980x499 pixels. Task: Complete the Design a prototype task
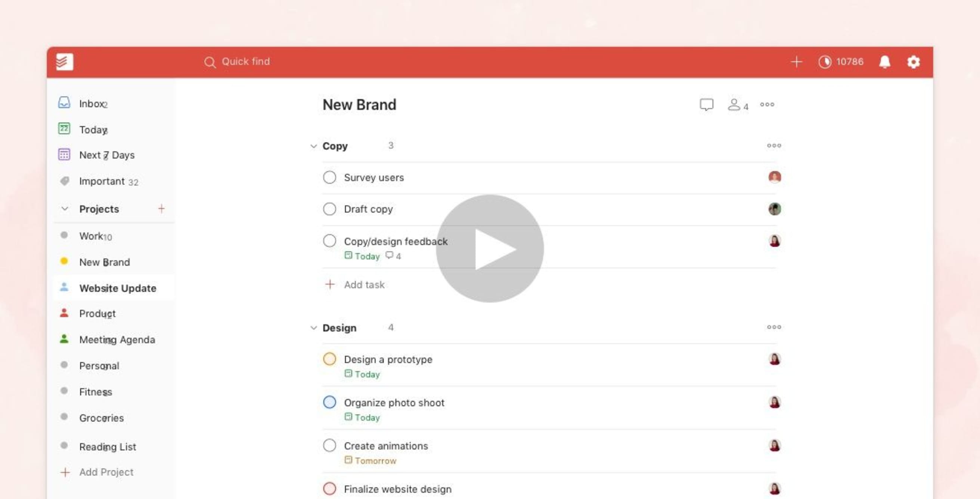click(x=329, y=359)
